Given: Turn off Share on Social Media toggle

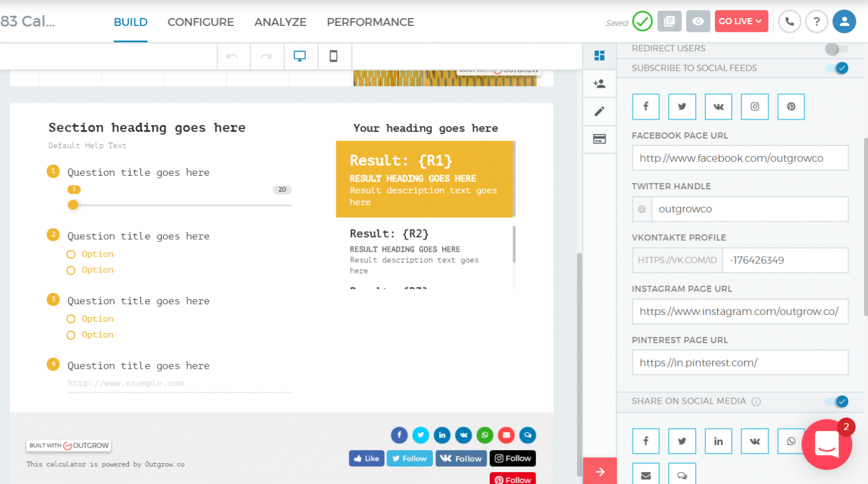Looking at the screenshot, I should pos(837,401).
